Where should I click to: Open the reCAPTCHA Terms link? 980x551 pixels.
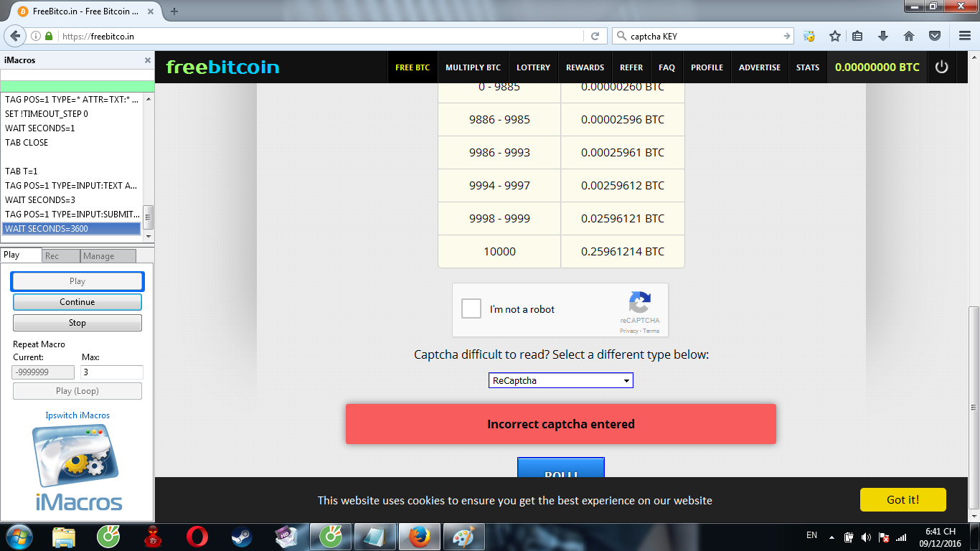(651, 331)
